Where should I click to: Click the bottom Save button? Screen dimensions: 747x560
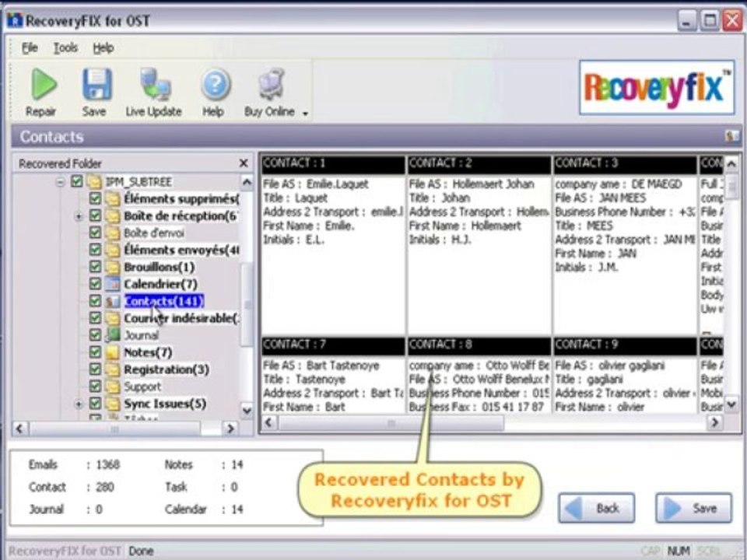coord(693,508)
